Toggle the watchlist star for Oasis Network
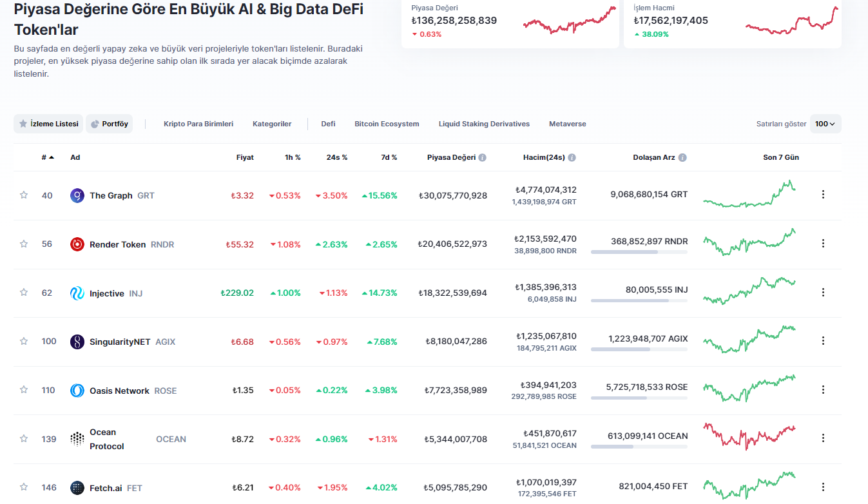 click(24, 389)
